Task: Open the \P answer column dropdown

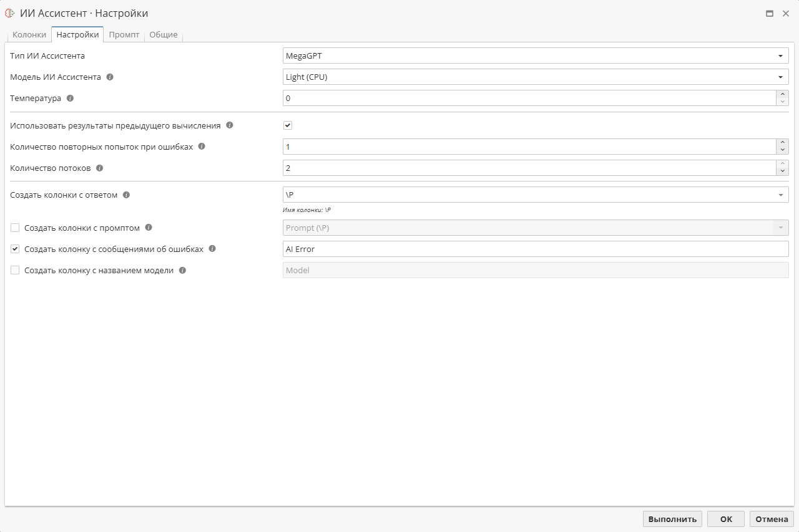Action: (536, 195)
